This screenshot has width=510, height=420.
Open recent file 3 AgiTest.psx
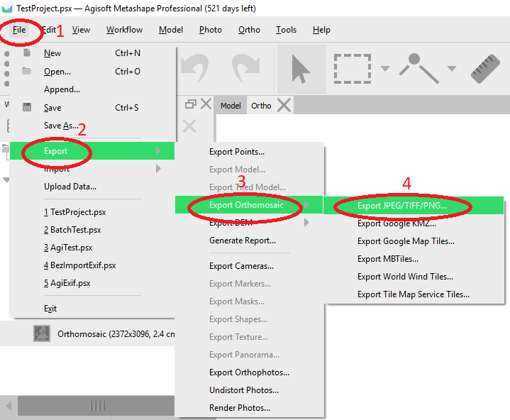click(92, 248)
